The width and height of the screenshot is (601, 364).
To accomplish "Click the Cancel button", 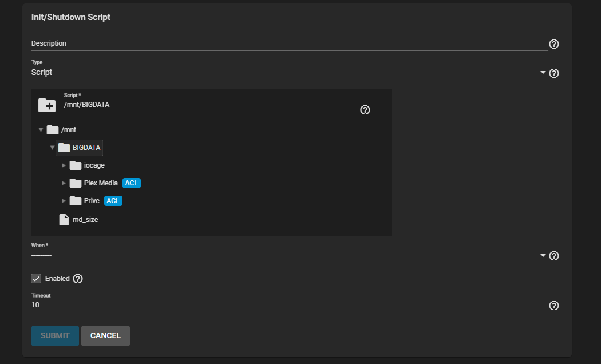I will (x=105, y=335).
